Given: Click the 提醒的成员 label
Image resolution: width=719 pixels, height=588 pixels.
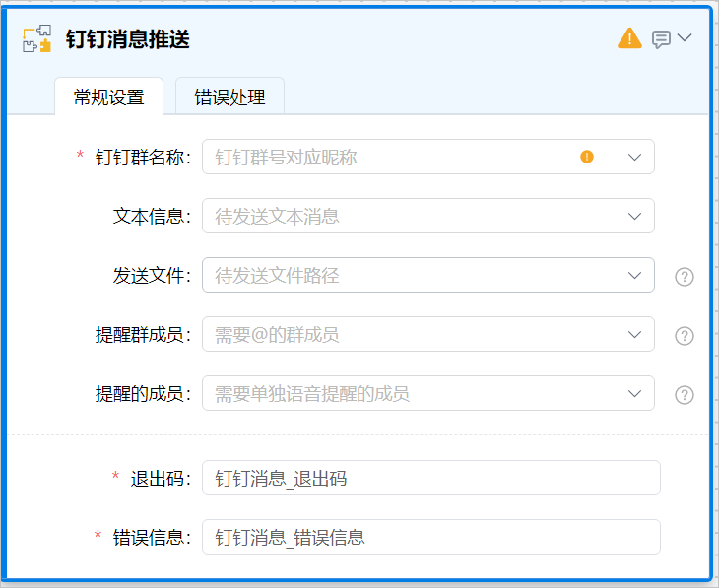Looking at the screenshot, I should pyautogui.click(x=143, y=394).
